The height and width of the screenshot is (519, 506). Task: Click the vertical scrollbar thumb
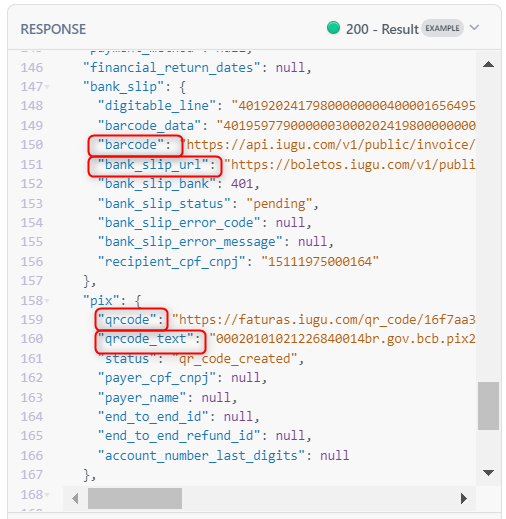488,406
